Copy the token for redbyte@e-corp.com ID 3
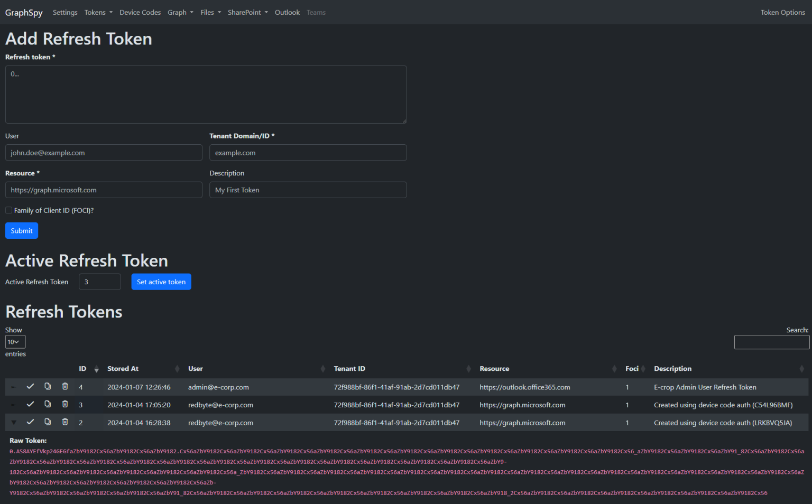The image size is (812, 504). [48, 404]
